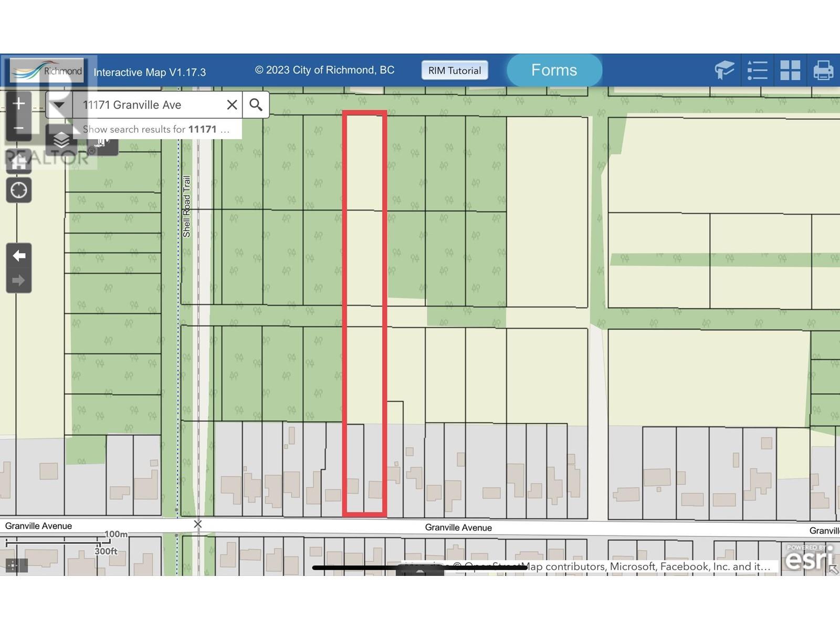The width and height of the screenshot is (840, 630).
Task: Zoom in with the plus button
Action: [19, 104]
